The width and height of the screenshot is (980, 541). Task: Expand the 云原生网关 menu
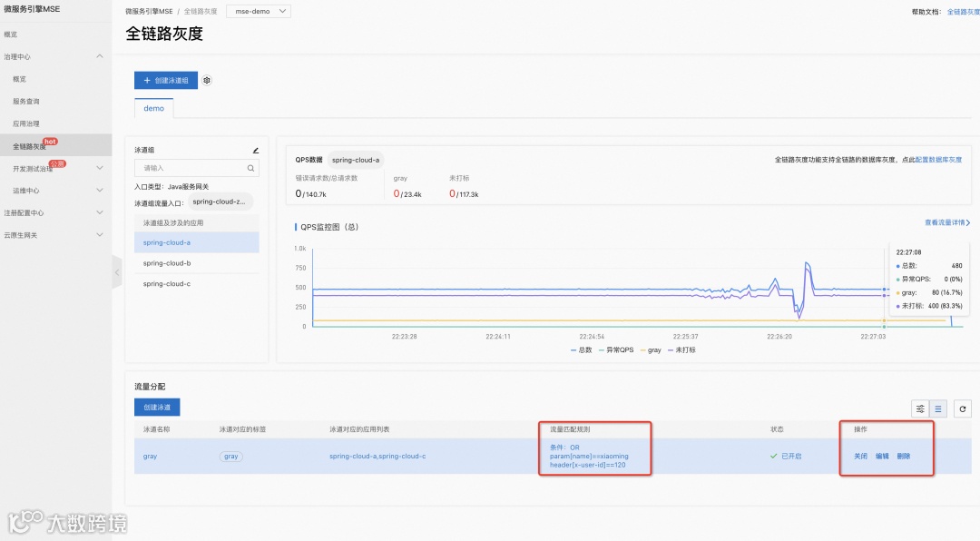coord(100,234)
